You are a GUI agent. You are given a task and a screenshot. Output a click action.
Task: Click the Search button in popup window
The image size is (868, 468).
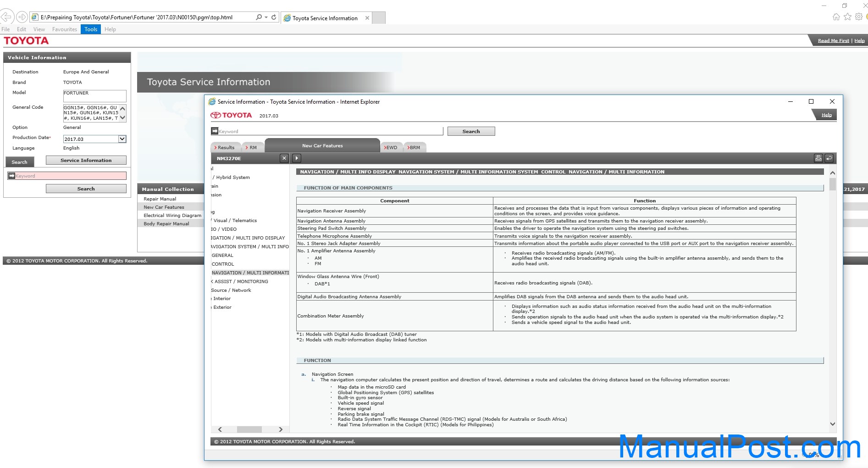471,131
